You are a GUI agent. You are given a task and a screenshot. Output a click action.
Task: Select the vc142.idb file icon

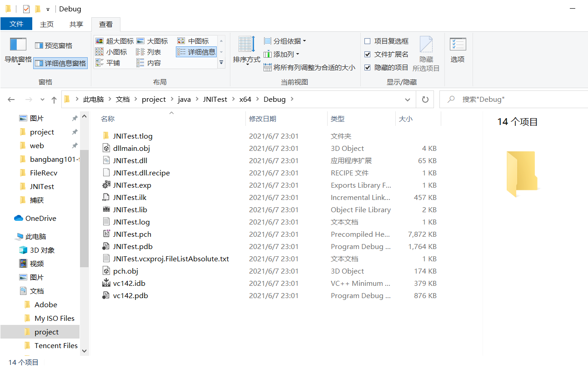tap(106, 283)
